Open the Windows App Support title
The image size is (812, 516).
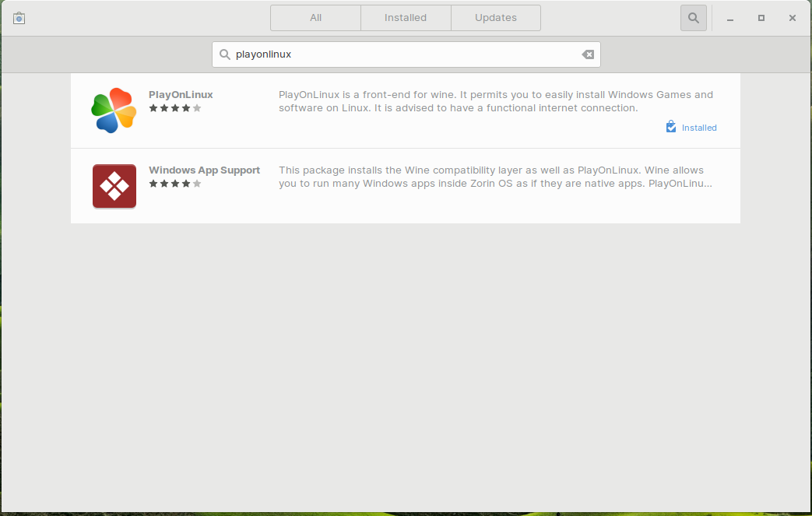pos(205,170)
